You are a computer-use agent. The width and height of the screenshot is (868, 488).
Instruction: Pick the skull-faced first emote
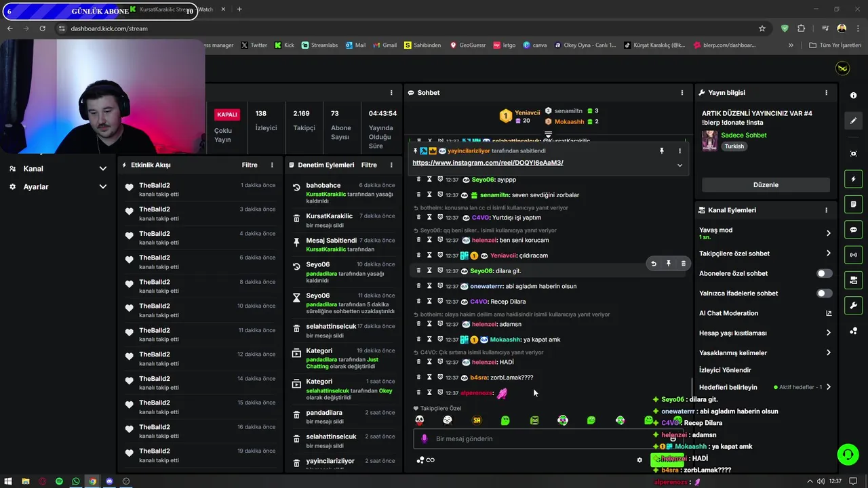click(420, 420)
